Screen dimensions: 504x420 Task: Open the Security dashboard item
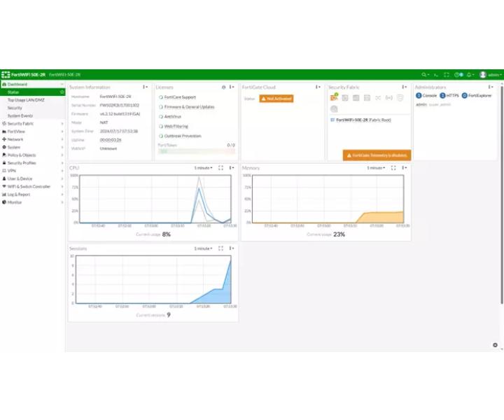click(x=15, y=108)
